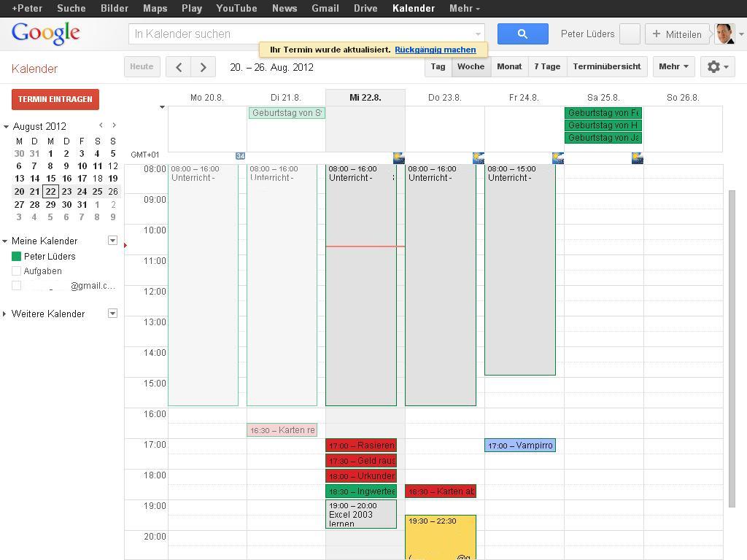
Task: Collapse the Meine Kalender section
Action: tap(5, 241)
